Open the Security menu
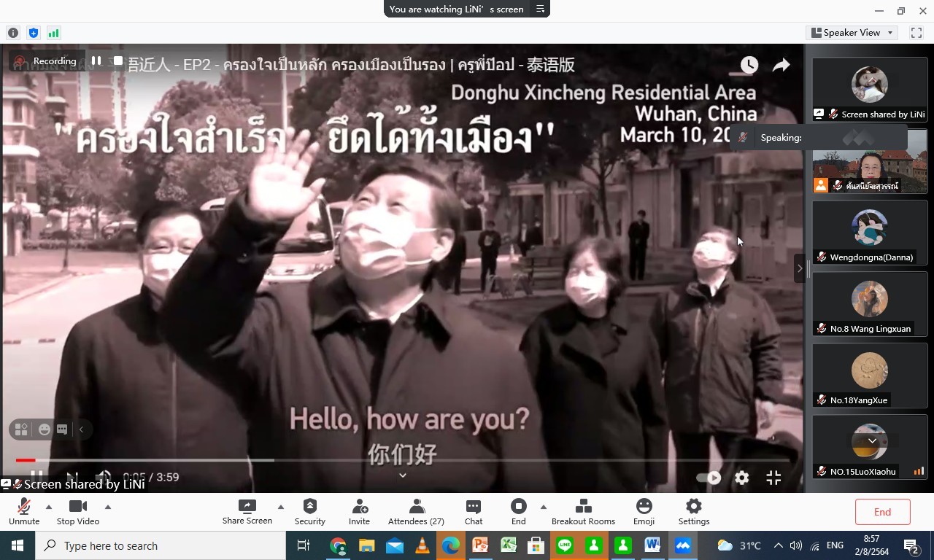This screenshot has width=934, height=560. [x=310, y=512]
